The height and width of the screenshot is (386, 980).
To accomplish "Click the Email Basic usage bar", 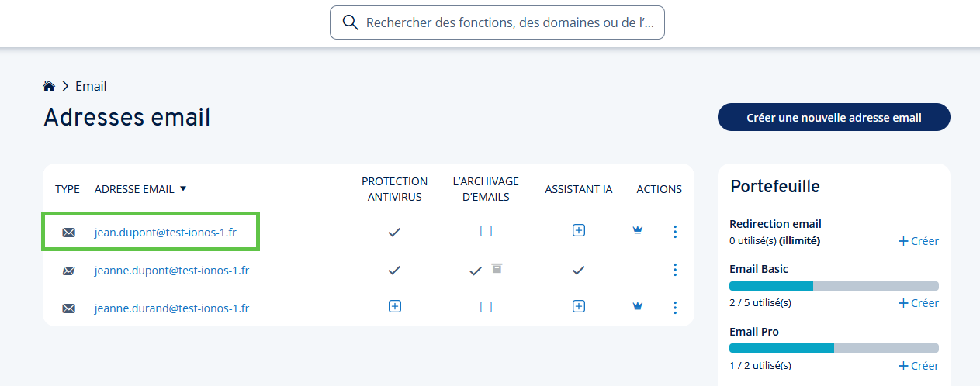I will [x=834, y=286].
